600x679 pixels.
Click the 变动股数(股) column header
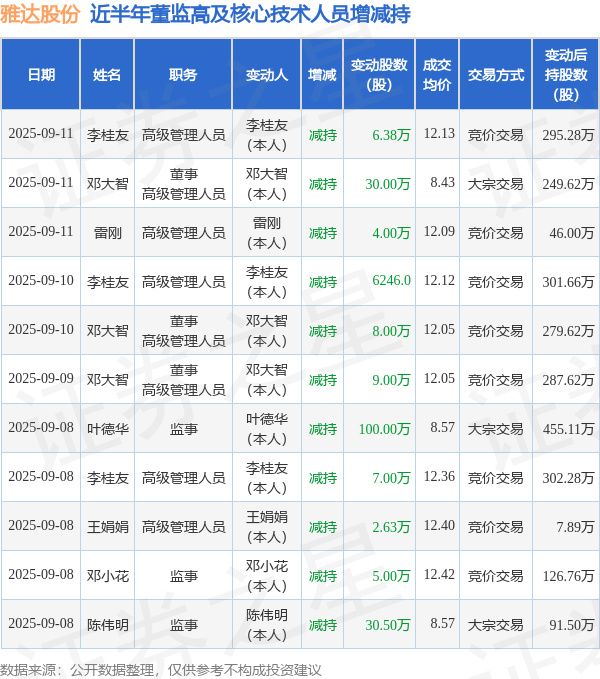click(379, 74)
